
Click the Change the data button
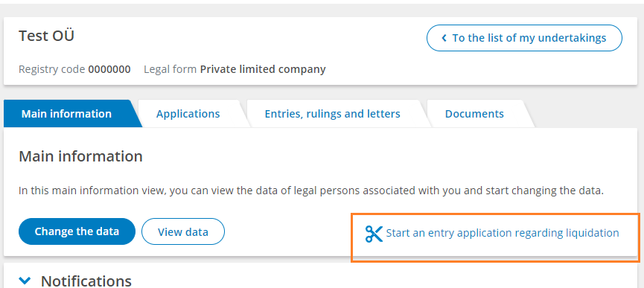tap(77, 231)
